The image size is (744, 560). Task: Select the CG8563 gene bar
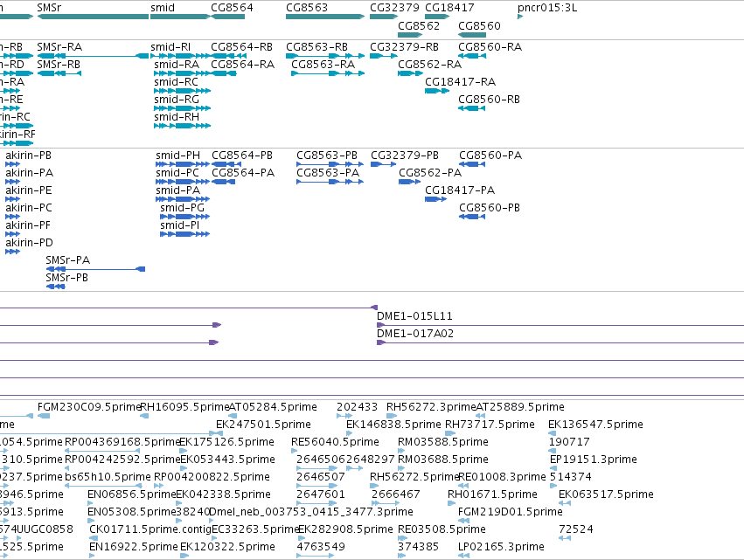click(x=325, y=17)
